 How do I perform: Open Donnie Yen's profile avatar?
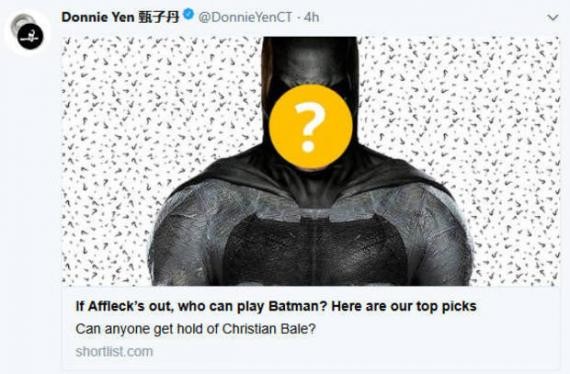click(28, 32)
